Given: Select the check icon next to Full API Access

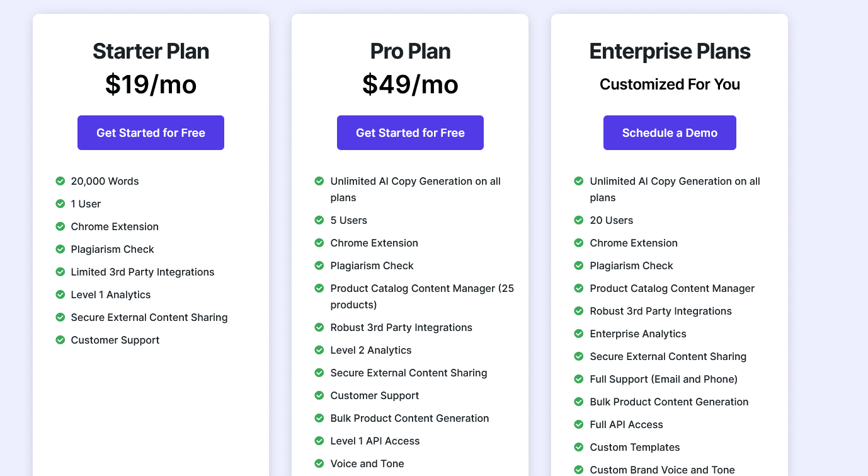Looking at the screenshot, I should coord(579,424).
